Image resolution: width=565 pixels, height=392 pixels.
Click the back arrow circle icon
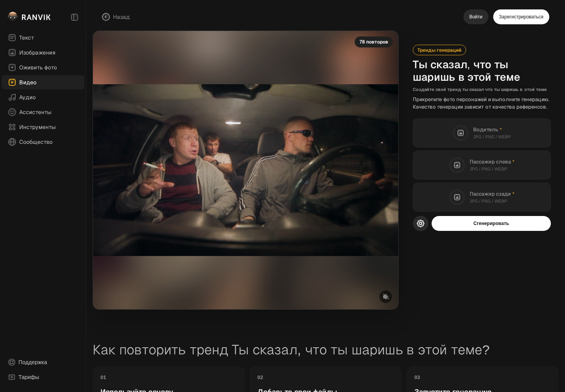click(106, 17)
